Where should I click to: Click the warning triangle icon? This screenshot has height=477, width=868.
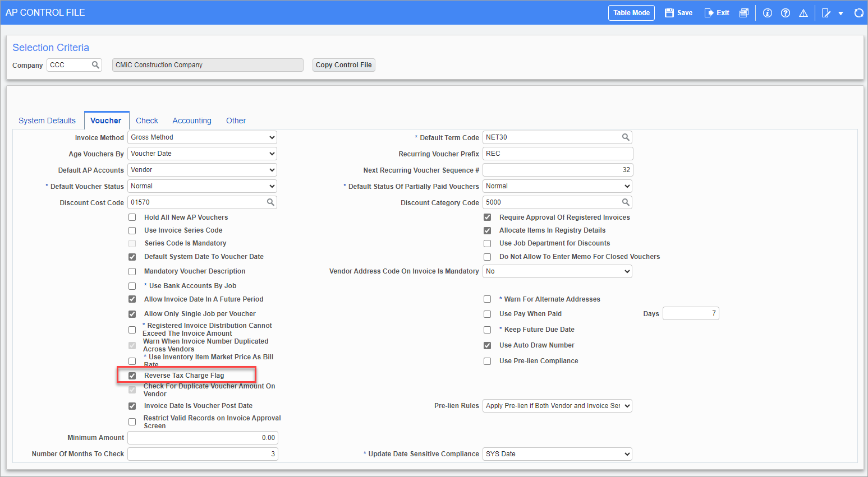(803, 12)
